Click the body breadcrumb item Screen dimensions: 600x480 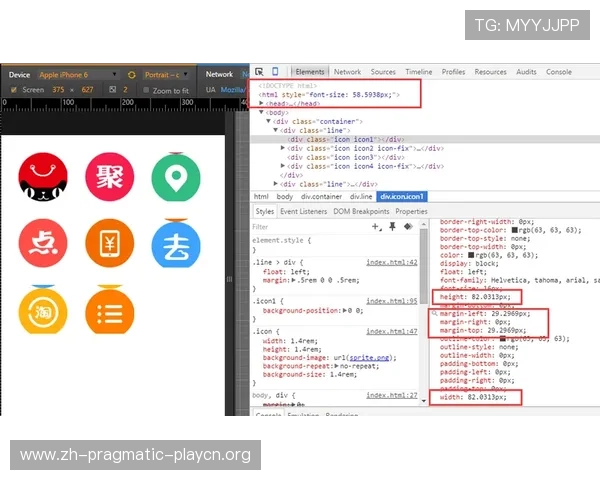click(285, 196)
